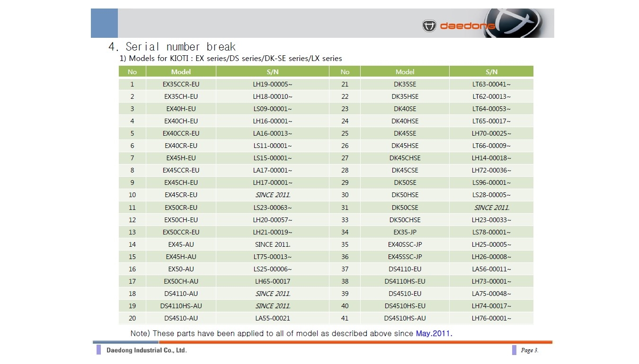
Task: Select model cell DK50CHSE
Action: 405,220
